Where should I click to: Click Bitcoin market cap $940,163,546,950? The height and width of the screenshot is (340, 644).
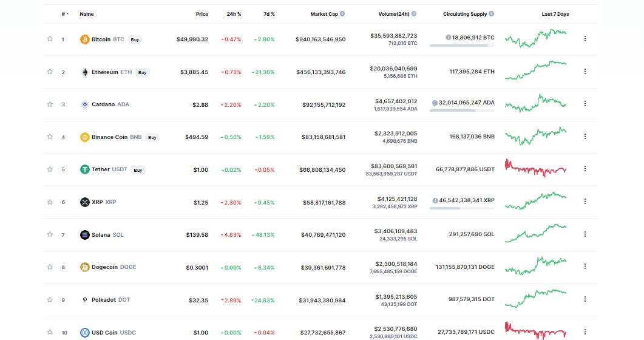(x=320, y=39)
